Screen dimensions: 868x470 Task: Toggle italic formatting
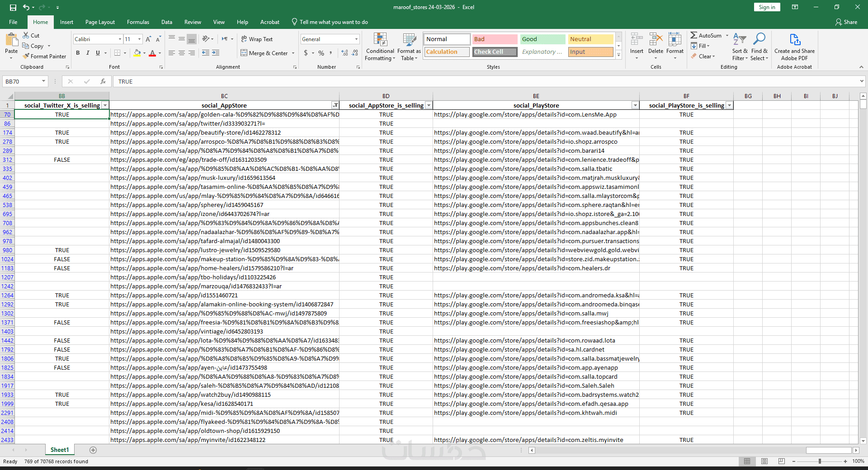tap(88, 53)
